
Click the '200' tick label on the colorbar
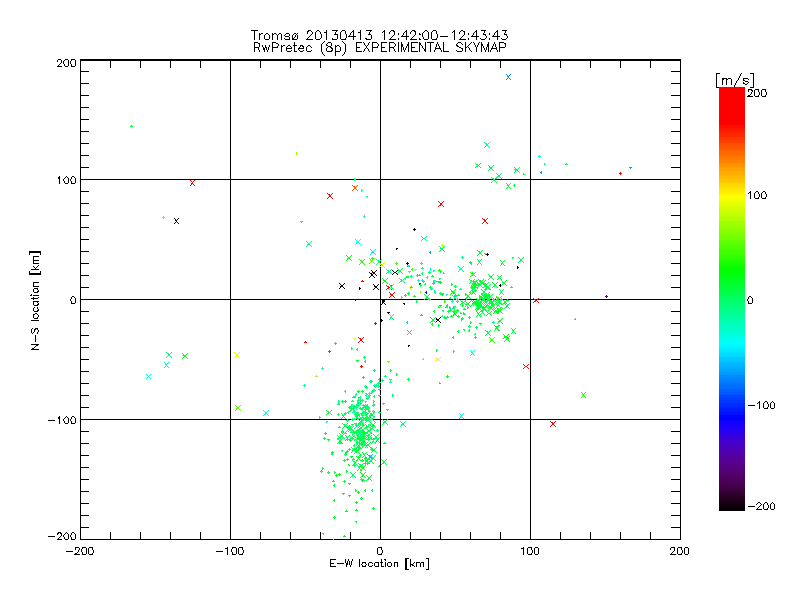(x=757, y=93)
